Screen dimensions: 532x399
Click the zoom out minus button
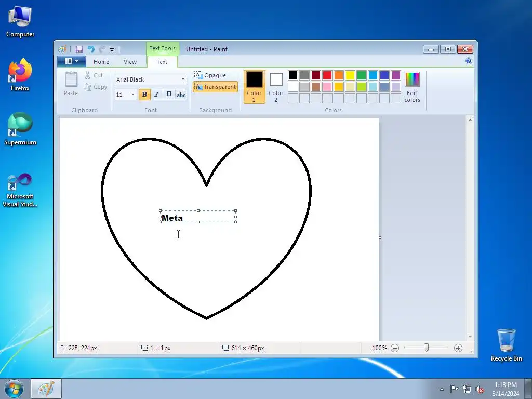(395, 348)
